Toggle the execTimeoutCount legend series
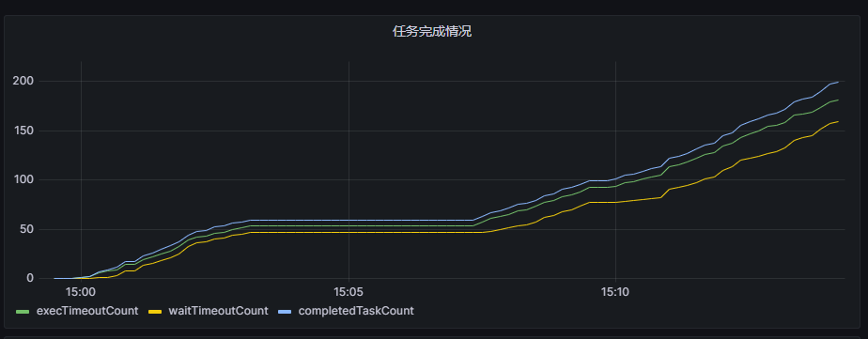Viewport: 868px width, 339px height. (87, 311)
